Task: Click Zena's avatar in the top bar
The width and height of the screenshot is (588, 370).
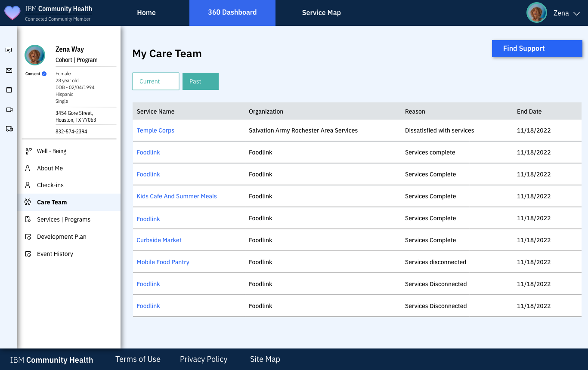Action: coord(536,13)
